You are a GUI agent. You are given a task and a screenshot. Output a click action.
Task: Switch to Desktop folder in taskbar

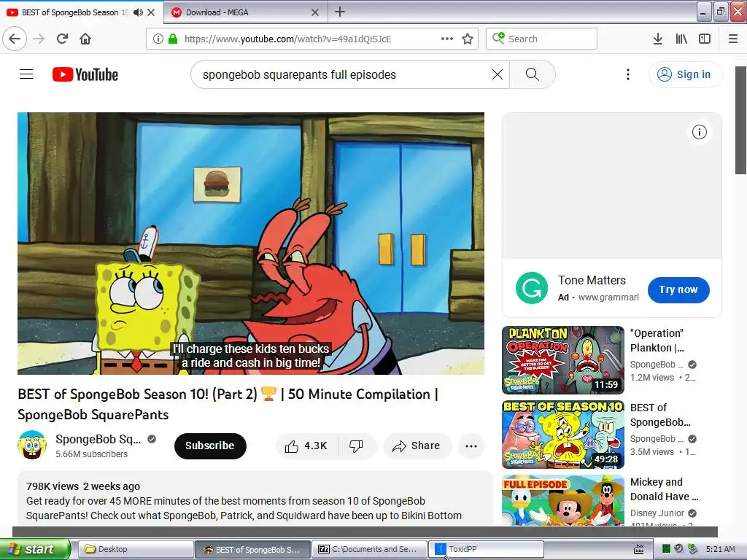[x=135, y=549]
